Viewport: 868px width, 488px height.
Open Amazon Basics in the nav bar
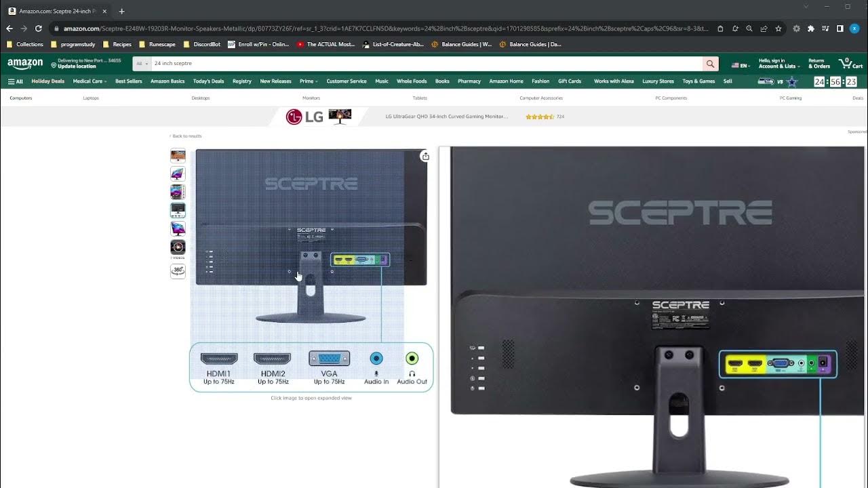point(167,81)
